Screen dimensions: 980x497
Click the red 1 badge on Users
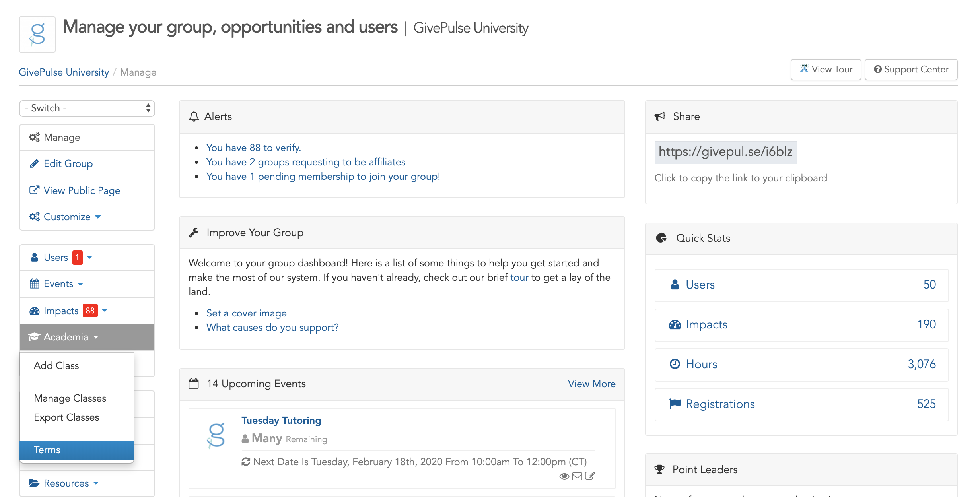(77, 257)
